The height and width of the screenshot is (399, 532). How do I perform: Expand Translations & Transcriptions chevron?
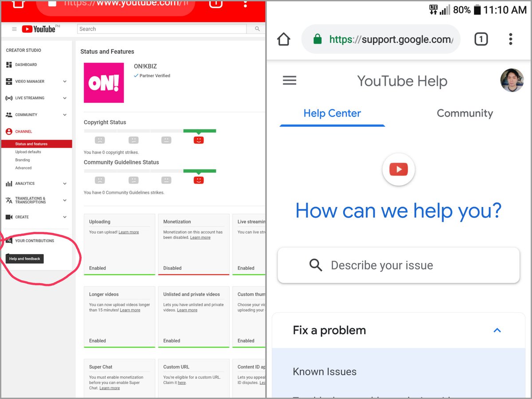click(65, 200)
